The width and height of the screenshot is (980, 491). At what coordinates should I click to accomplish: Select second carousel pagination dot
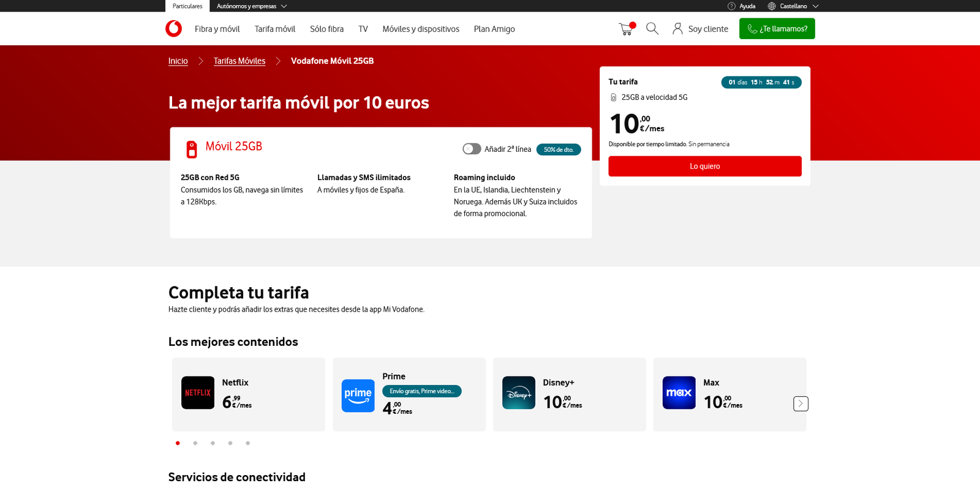pos(195,443)
